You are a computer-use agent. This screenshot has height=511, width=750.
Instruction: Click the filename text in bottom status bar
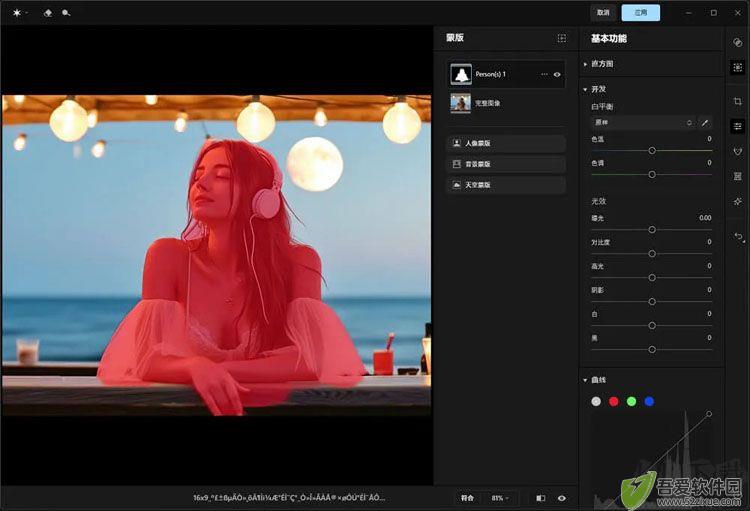tap(289, 498)
